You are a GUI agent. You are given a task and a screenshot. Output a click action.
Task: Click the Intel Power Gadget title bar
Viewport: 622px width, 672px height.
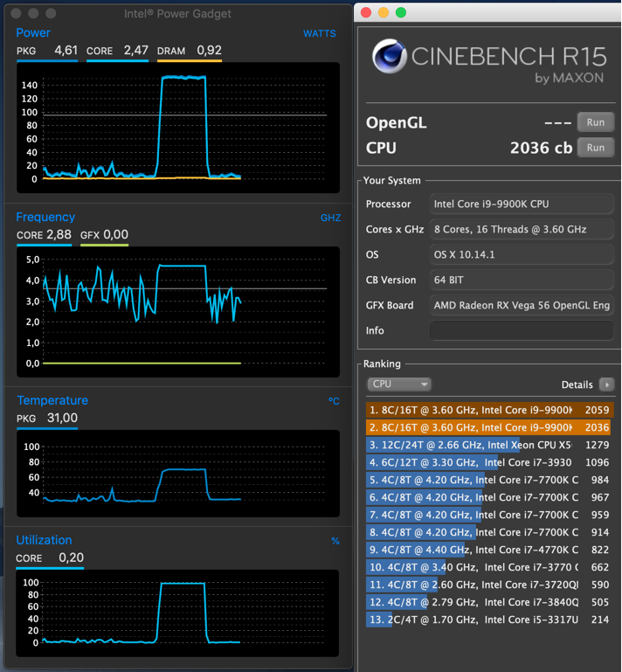coord(177,14)
